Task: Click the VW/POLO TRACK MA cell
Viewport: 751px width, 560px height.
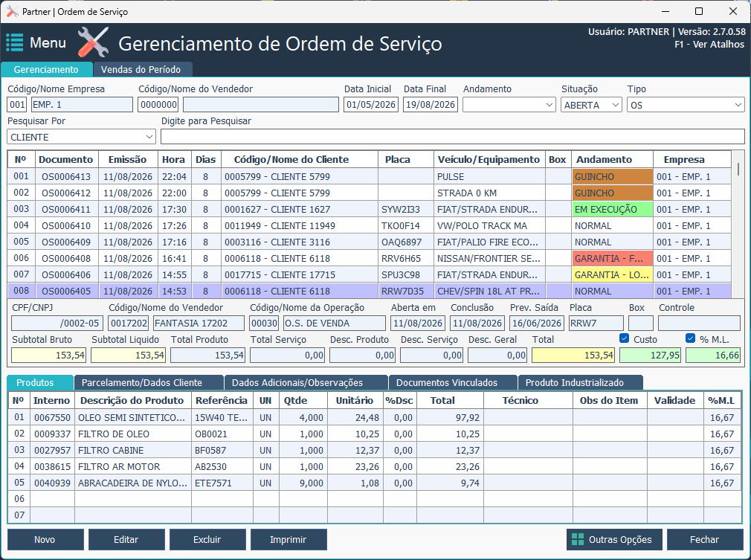Action: (x=489, y=225)
